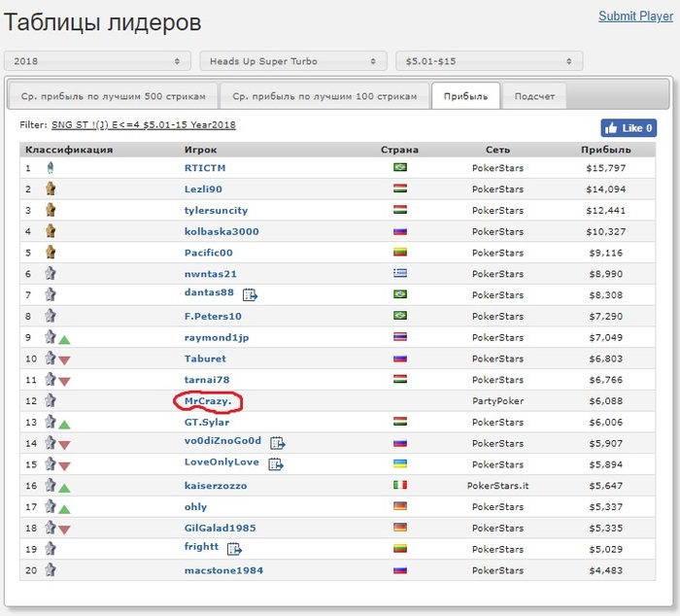The height and width of the screenshot is (616, 680).
Task: Open player nwntas21 profile
Action: [211, 274]
